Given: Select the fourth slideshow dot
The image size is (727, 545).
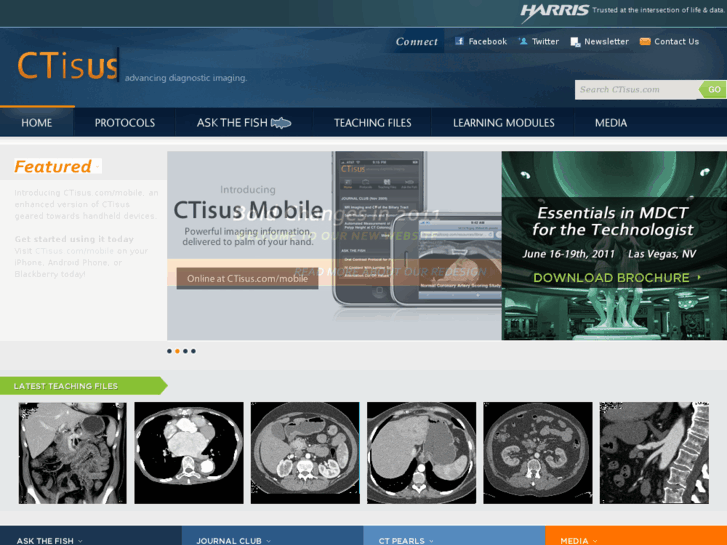Looking at the screenshot, I should pos(193,351).
